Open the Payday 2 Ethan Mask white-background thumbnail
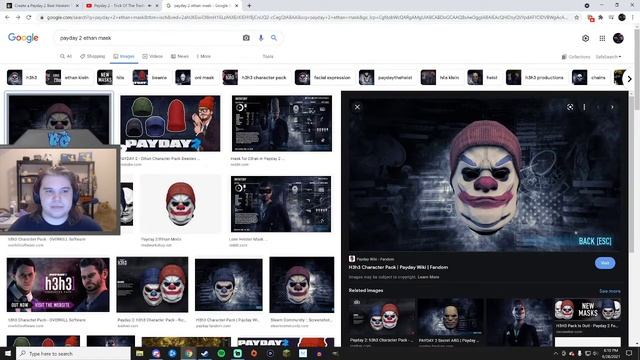The height and width of the screenshot is (360, 640). coord(180,204)
